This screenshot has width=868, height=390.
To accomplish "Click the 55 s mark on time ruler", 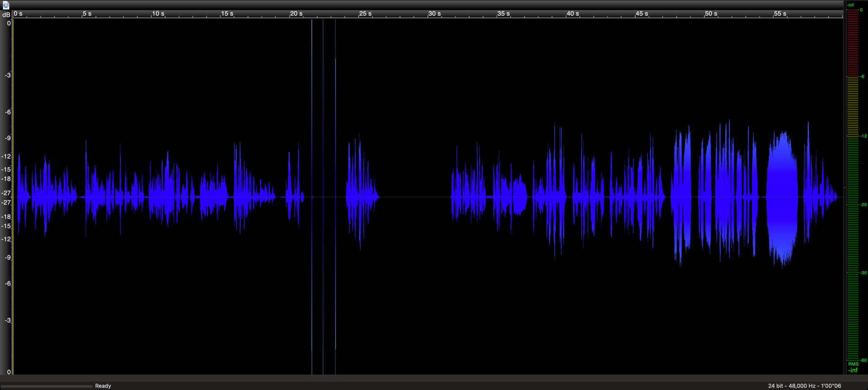I will [780, 14].
